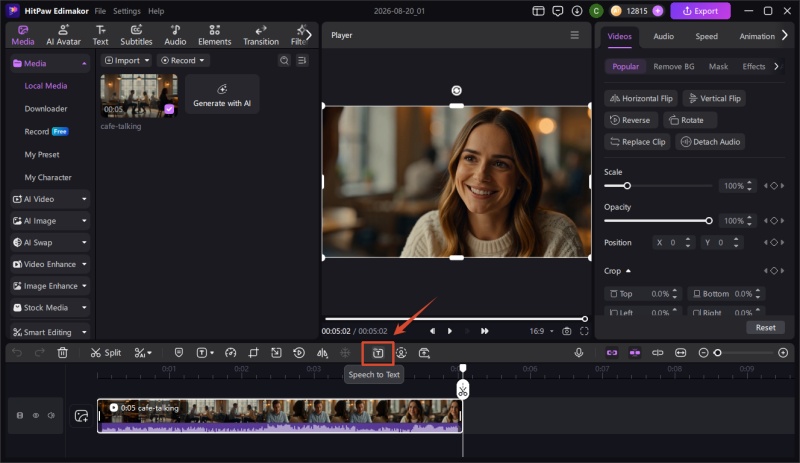800x463 pixels.
Task: Click the crop icon in timeline toolbar
Action: click(254, 353)
